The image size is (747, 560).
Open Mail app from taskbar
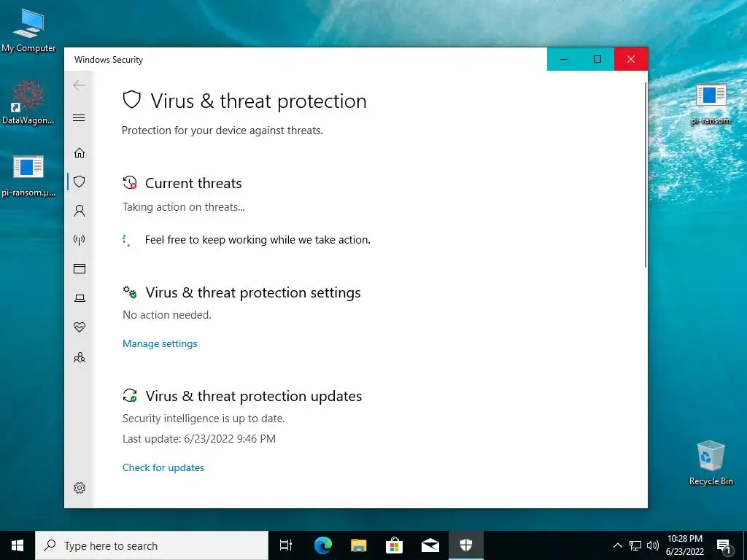coord(430,545)
